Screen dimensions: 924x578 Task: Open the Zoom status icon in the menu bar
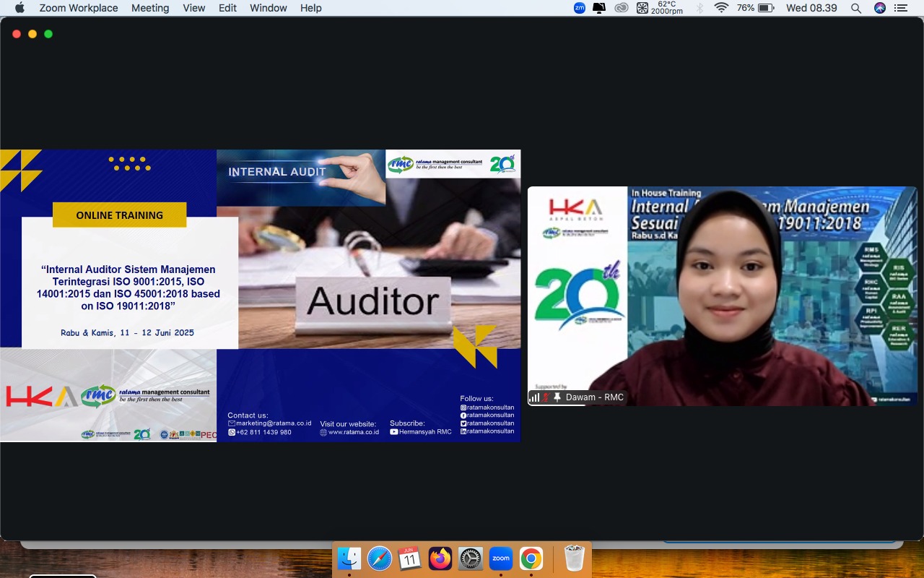coord(579,8)
